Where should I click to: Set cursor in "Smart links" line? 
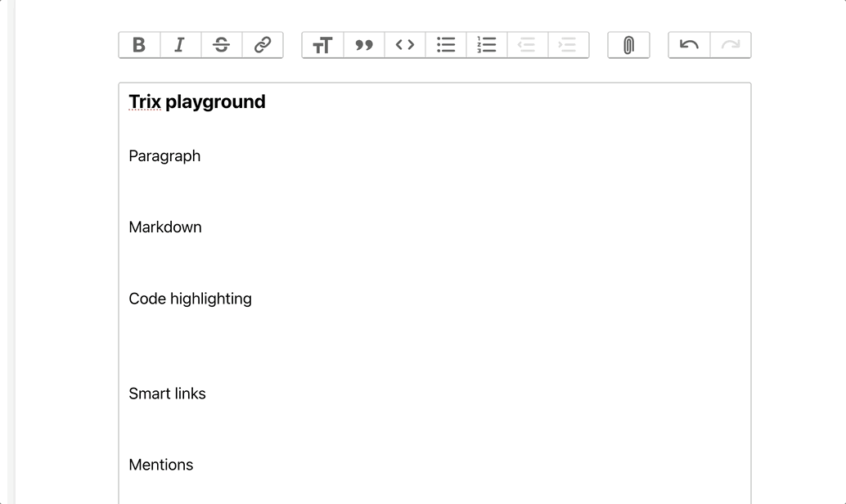167,394
